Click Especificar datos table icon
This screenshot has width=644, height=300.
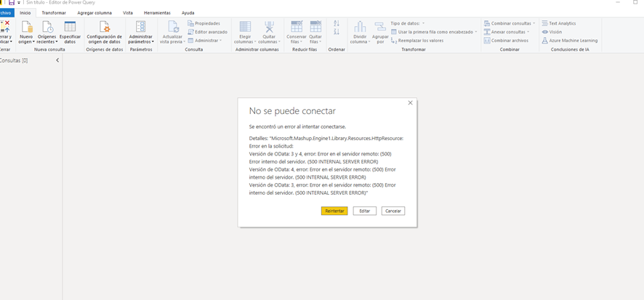[x=70, y=27]
